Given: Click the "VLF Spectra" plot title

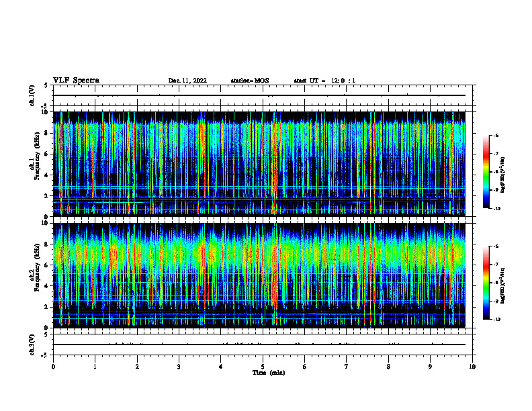Looking at the screenshot, I should (76, 81).
